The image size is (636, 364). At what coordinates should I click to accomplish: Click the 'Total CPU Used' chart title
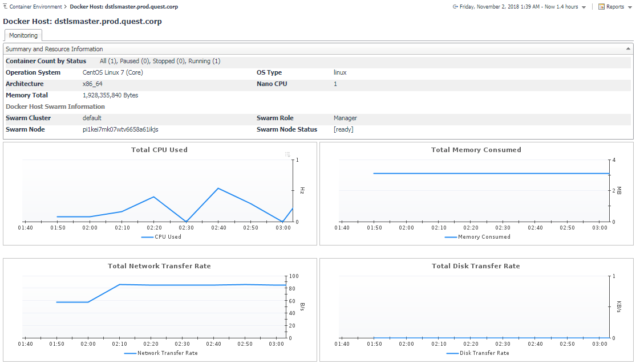[159, 150]
